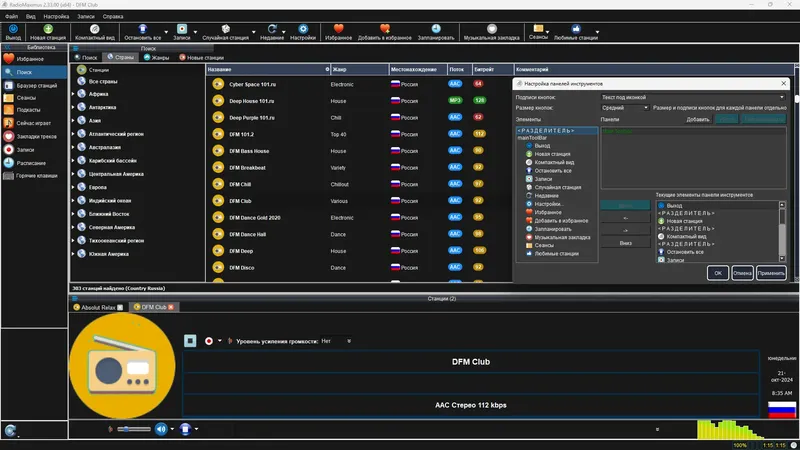Open Сейчас играет in the sidebar
Image resolution: width=800 pixels, height=450 pixels.
[34, 123]
